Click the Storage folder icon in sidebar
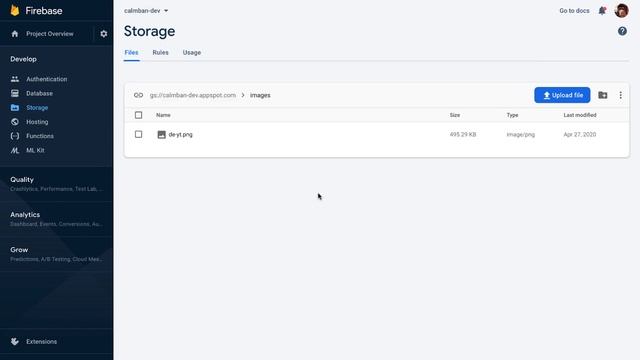This screenshot has height=360, width=640. pos(15,108)
